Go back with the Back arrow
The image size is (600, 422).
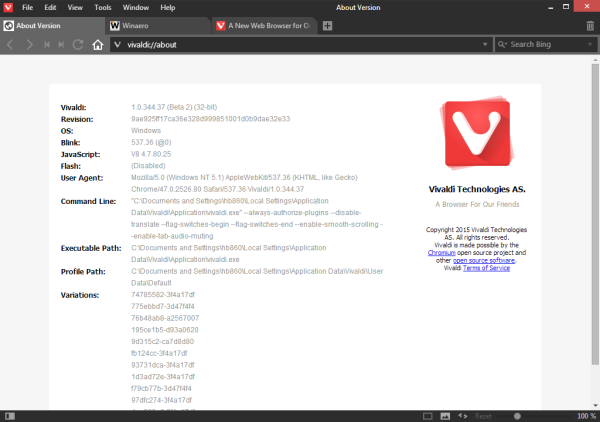coord(11,45)
